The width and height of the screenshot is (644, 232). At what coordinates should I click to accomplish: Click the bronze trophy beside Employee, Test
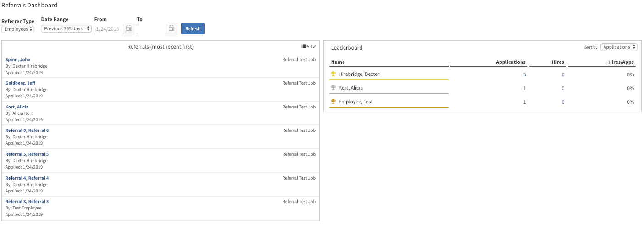(x=333, y=102)
